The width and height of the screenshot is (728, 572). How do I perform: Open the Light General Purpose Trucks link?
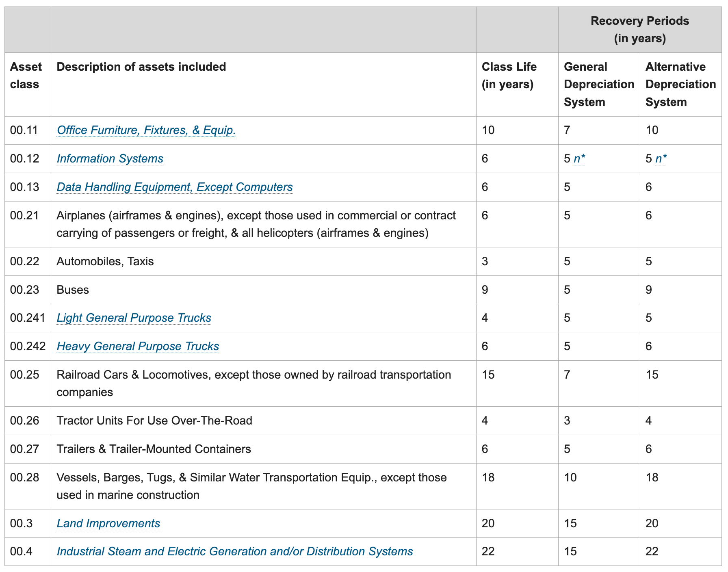(x=134, y=318)
